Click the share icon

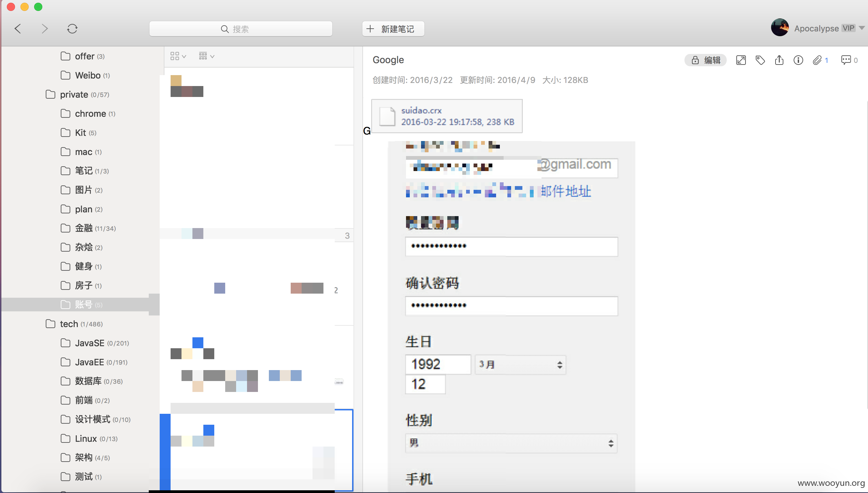coord(779,60)
